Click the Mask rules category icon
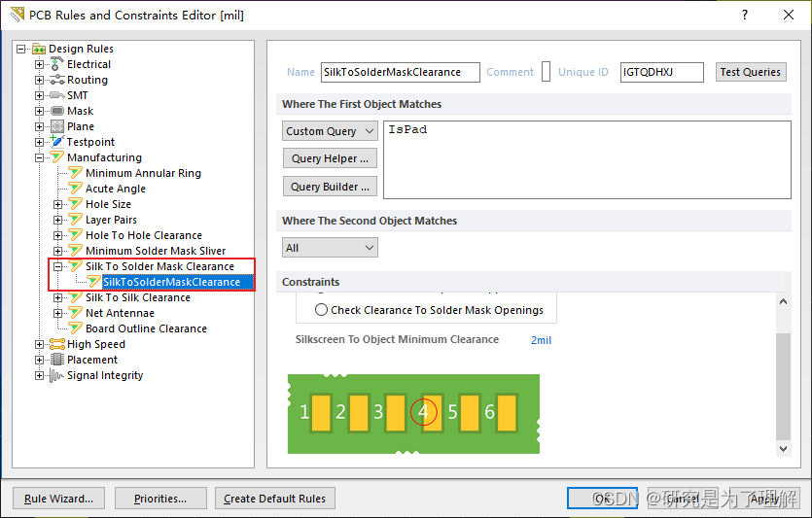812x518 pixels. coord(57,111)
